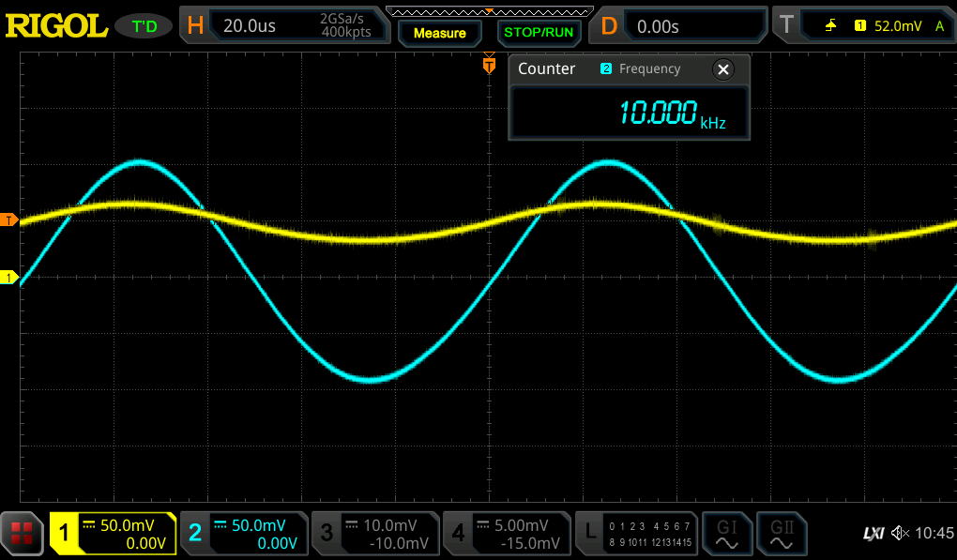Select the rising edge trigger slope icon
The height and width of the screenshot is (560, 957).
[830, 25]
